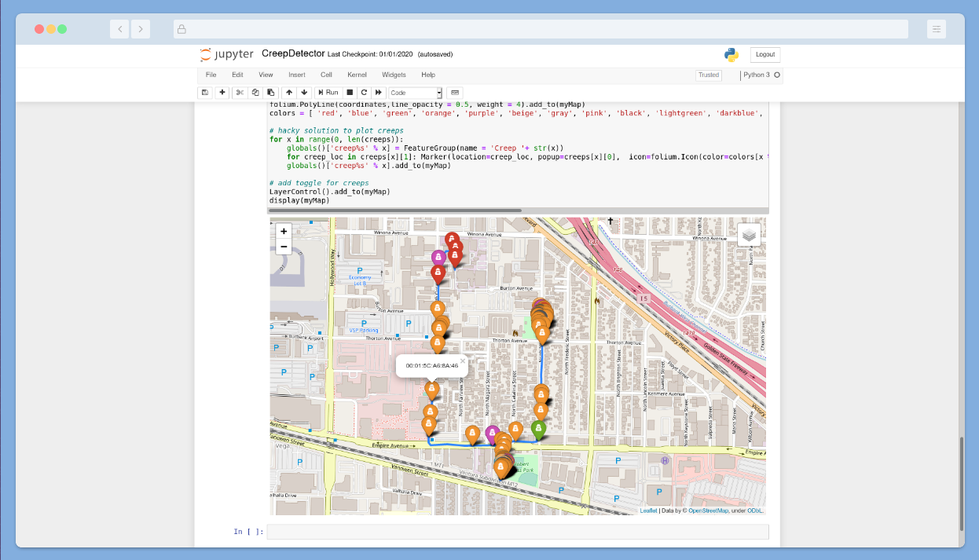
Task: Close the MAC address popup
Action: (463, 361)
